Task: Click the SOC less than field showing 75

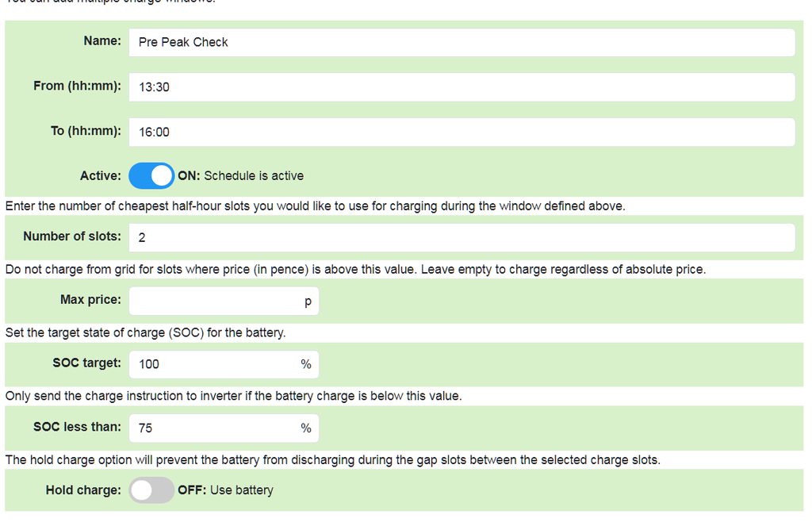Action: tap(214, 428)
